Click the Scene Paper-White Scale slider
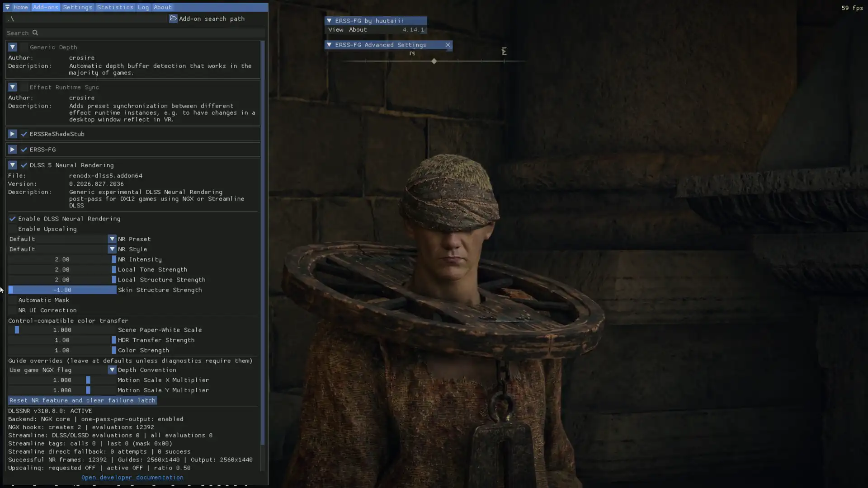This screenshot has height=488, width=868. [62, 330]
